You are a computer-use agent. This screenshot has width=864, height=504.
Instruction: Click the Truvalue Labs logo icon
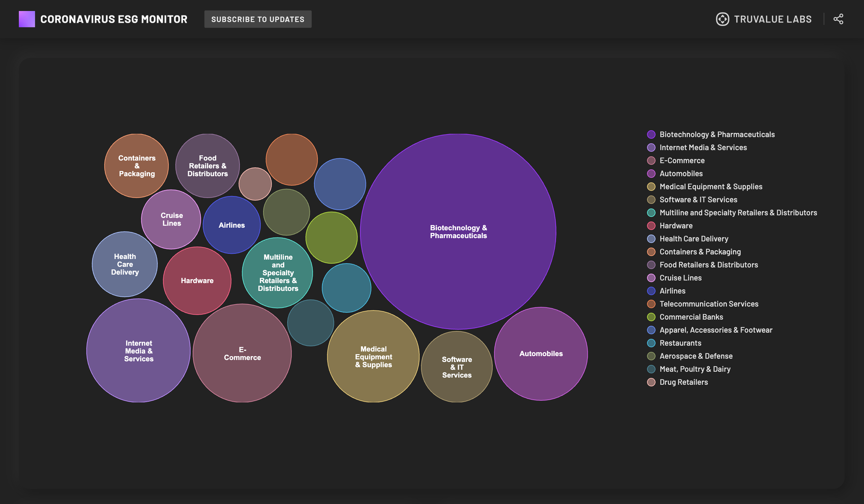(x=723, y=19)
